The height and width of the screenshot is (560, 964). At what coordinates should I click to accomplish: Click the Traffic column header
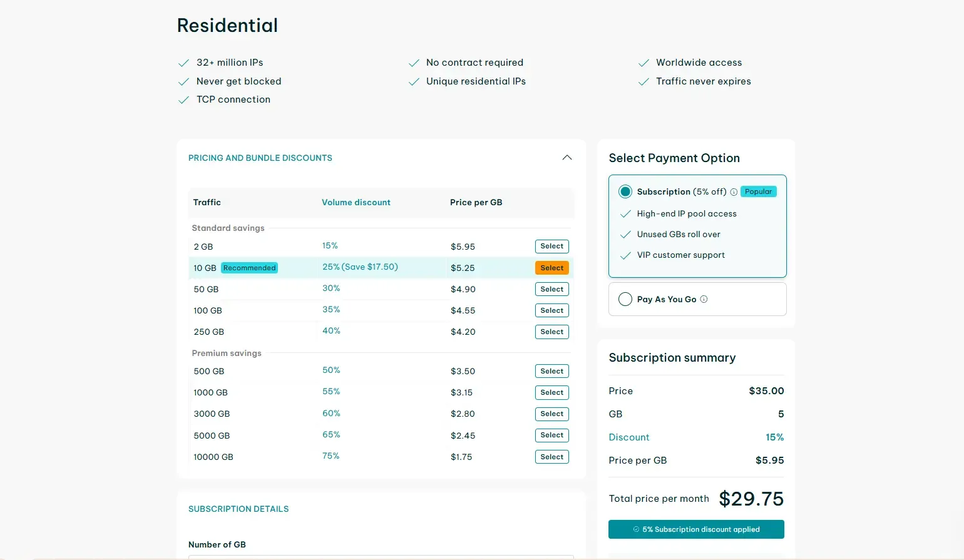207,202
